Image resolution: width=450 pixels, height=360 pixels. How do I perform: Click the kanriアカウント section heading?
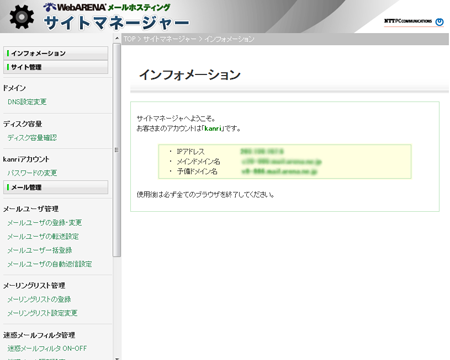tap(26, 159)
